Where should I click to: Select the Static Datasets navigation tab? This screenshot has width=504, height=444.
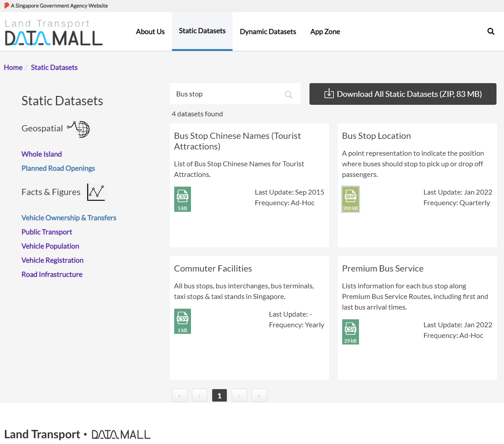click(x=202, y=31)
